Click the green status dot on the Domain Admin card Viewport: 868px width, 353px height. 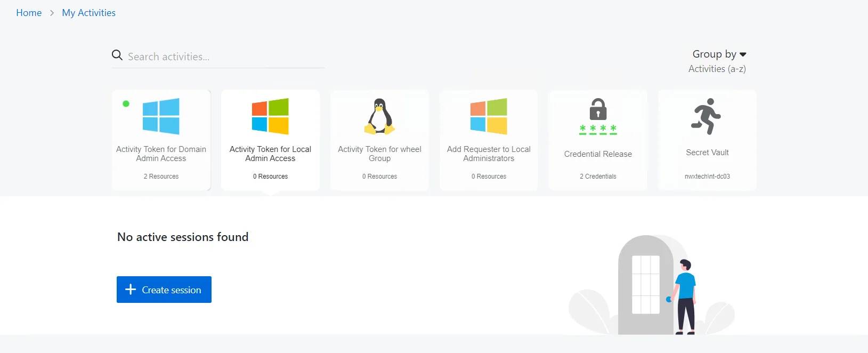[x=126, y=103]
